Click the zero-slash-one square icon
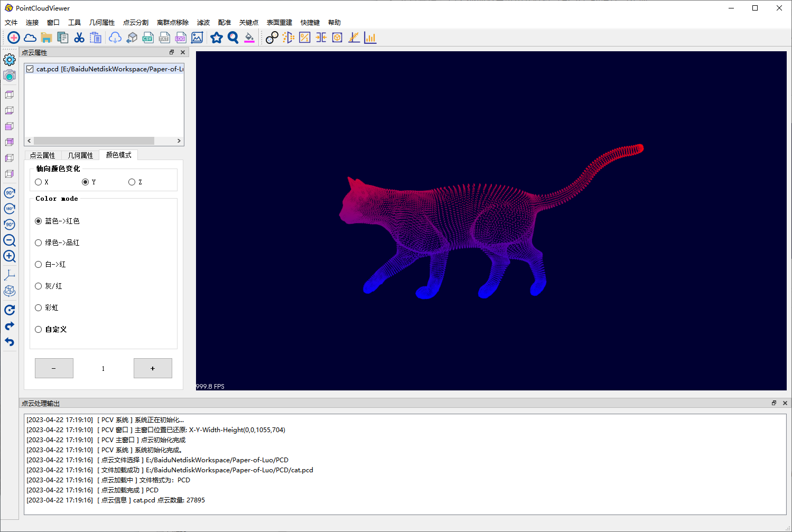The image size is (792, 532). pos(305,38)
